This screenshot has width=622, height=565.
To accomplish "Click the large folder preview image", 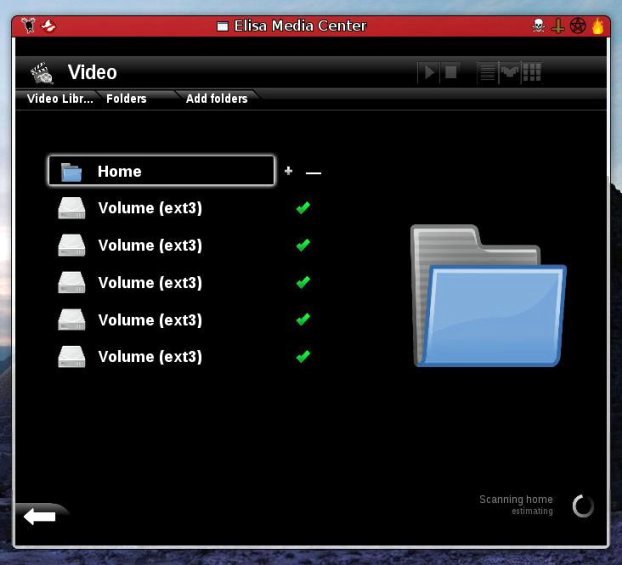I will pyautogui.click(x=488, y=296).
